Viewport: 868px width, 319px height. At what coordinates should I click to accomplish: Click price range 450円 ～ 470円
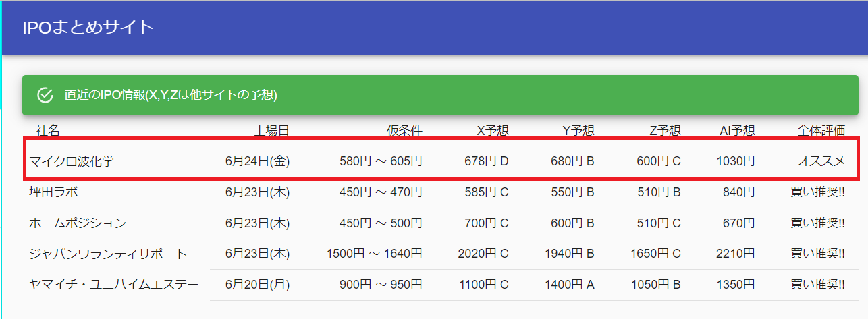[381, 192]
